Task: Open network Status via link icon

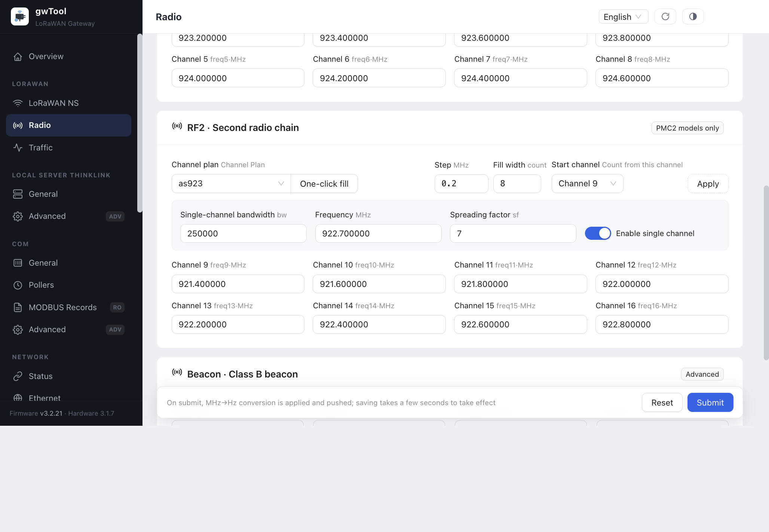Action: click(x=18, y=376)
